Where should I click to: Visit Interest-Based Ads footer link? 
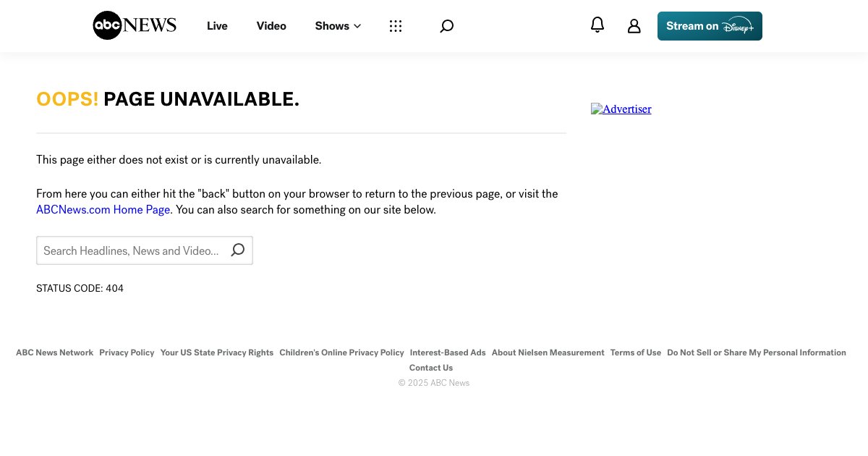[x=448, y=352]
